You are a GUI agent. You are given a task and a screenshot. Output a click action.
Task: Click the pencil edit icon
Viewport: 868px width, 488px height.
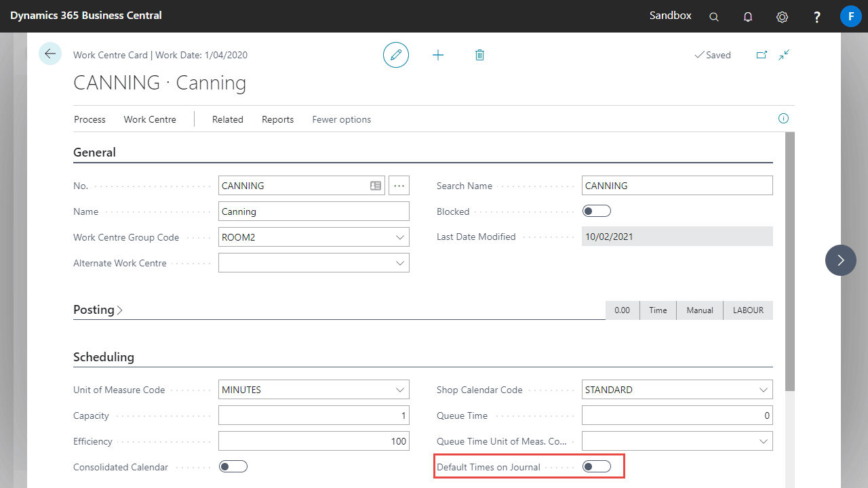[x=396, y=55]
